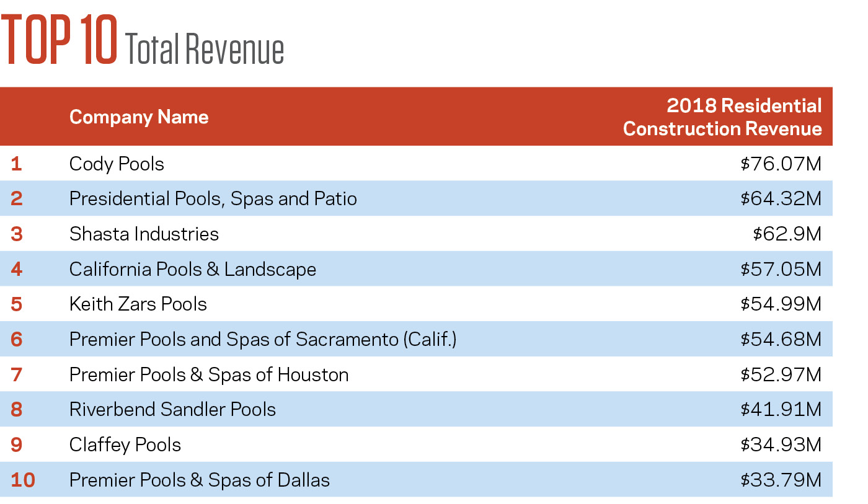This screenshot has height=504, width=868.
Task: Select Premier Pools & Spas of Dallas
Action: (x=199, y=480)
